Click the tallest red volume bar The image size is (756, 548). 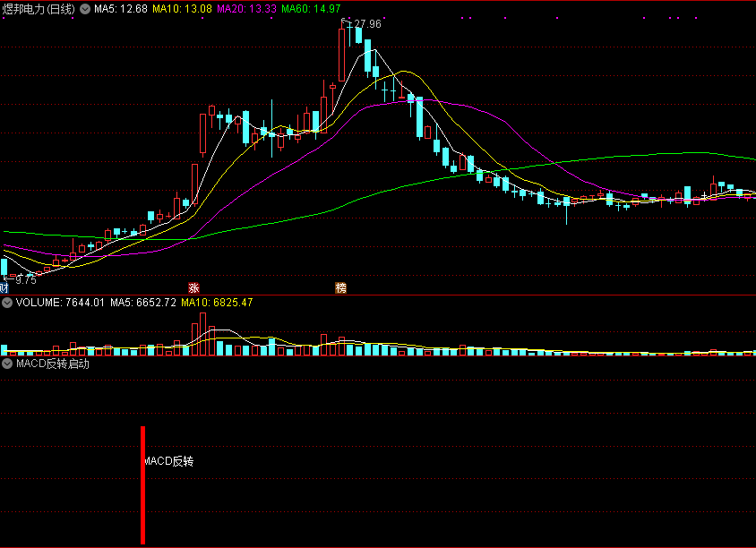(203, 334)
